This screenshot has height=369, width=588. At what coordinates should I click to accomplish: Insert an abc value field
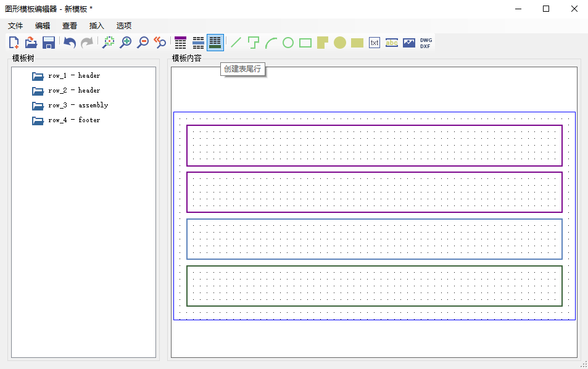point(392,43)
